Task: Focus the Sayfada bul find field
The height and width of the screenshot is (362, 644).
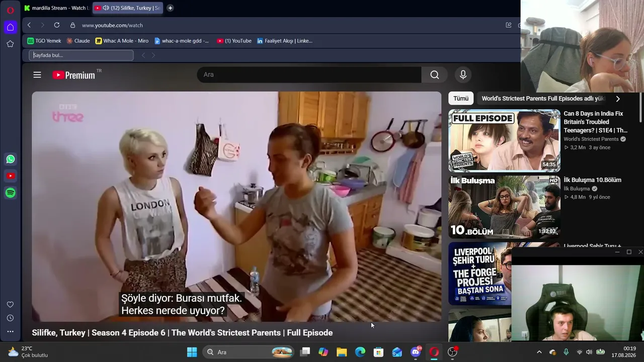Action: pyautogui.click(x=81, y=55)
